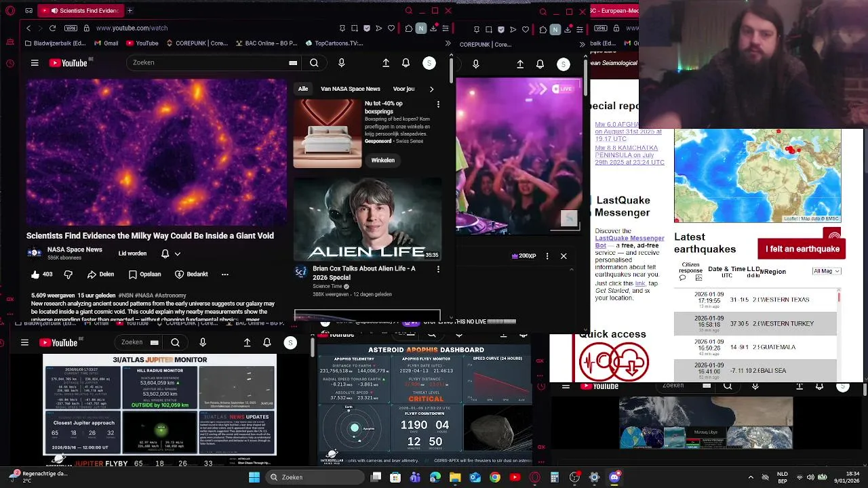Open the NASA Space News channel name

[x=75, y=249]
